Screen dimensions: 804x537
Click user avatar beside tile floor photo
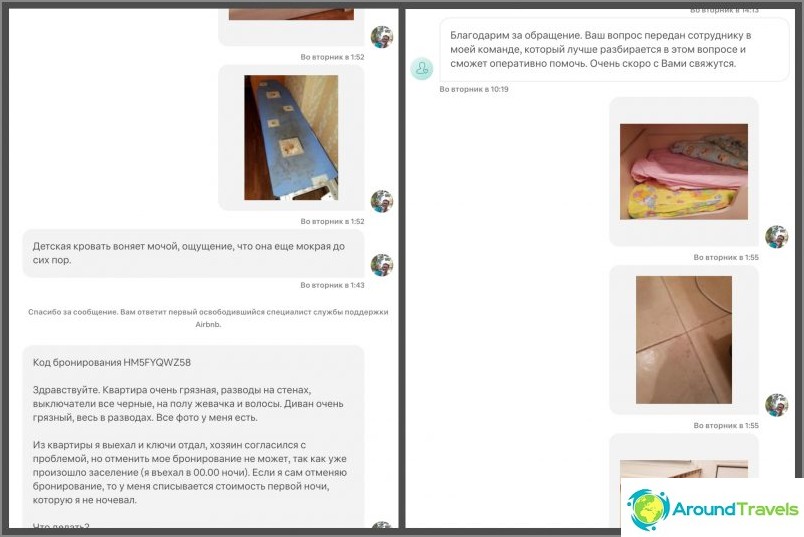[x=776, y=405]
